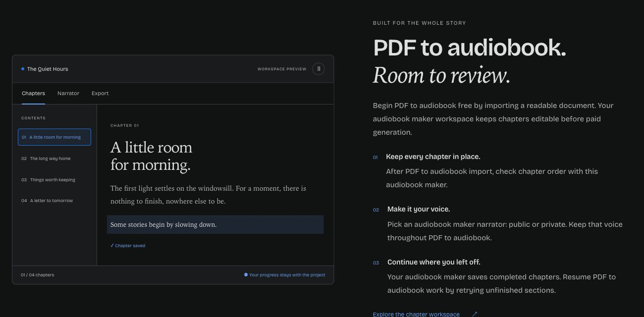Select chapter 03 Things worth keeping
The width and height of the screenshot is (644, 317).
point(54,180)
